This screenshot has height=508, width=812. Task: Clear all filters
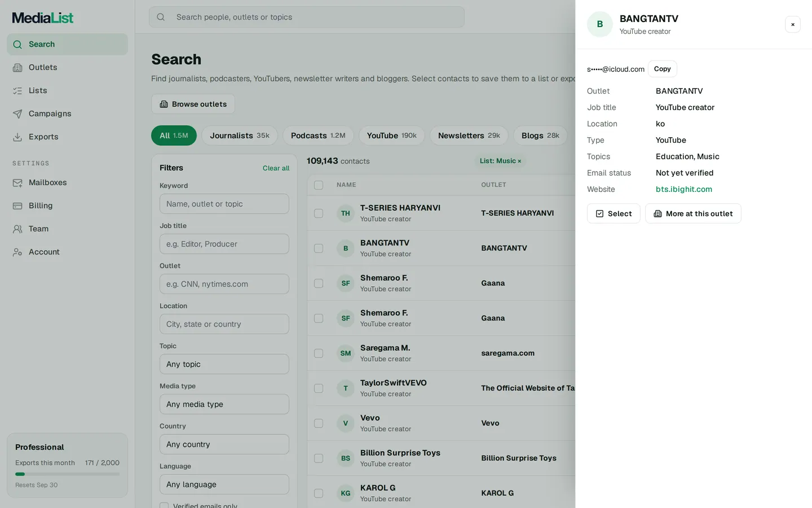276,168
